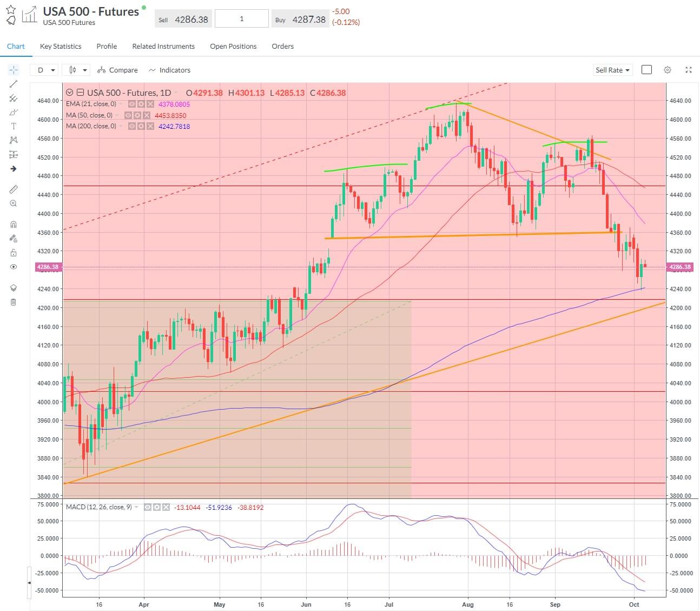Screen dimensions: 700x611
Task: Expand the MACD indicator dropdown arrow
Action: point(136,507)
